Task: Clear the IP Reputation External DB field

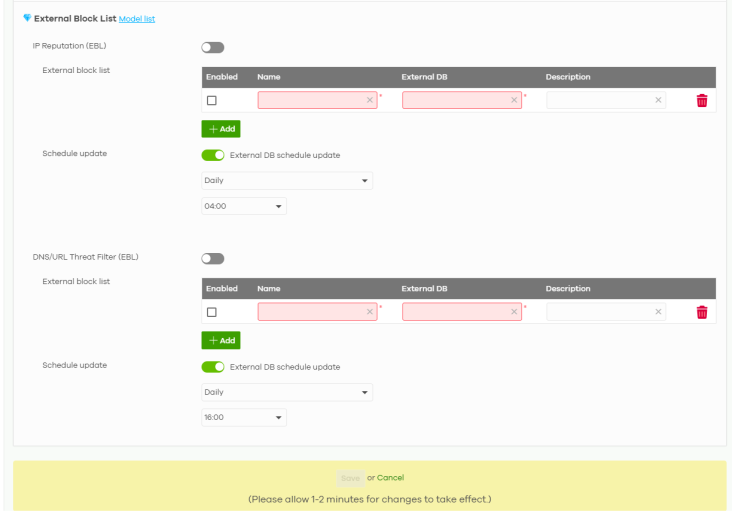Action: coord(514,101)
